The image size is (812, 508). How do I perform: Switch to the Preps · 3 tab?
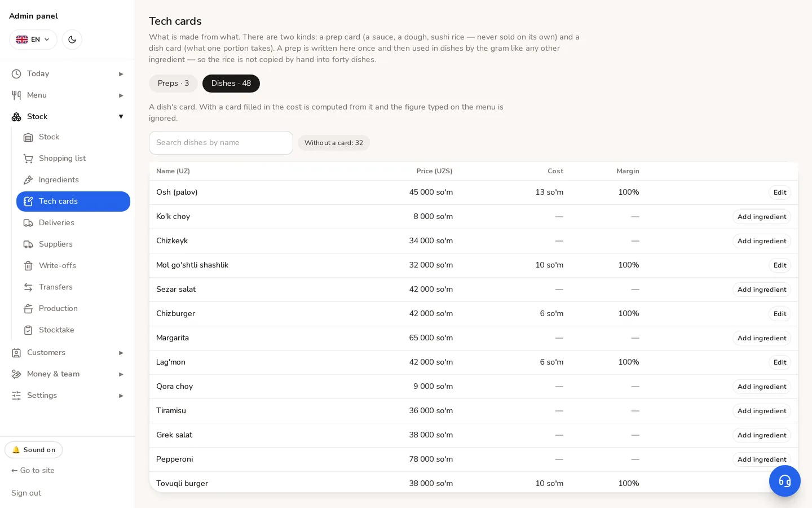click(x=173, y=84)
